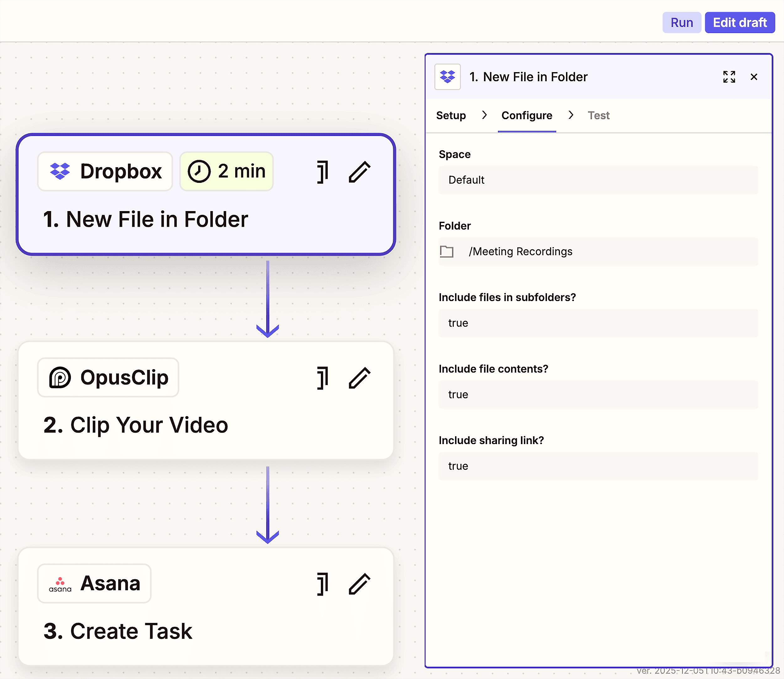Click the Dropbox logo in the panel header
Viewport: 784px width, 679px height.
447,77
